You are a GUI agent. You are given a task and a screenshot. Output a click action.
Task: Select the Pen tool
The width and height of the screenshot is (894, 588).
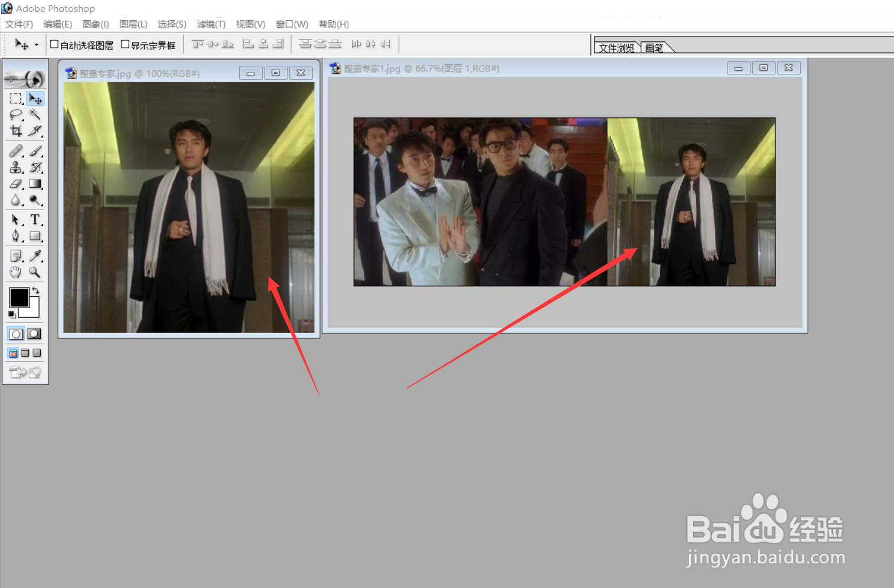tap(16, 236)
